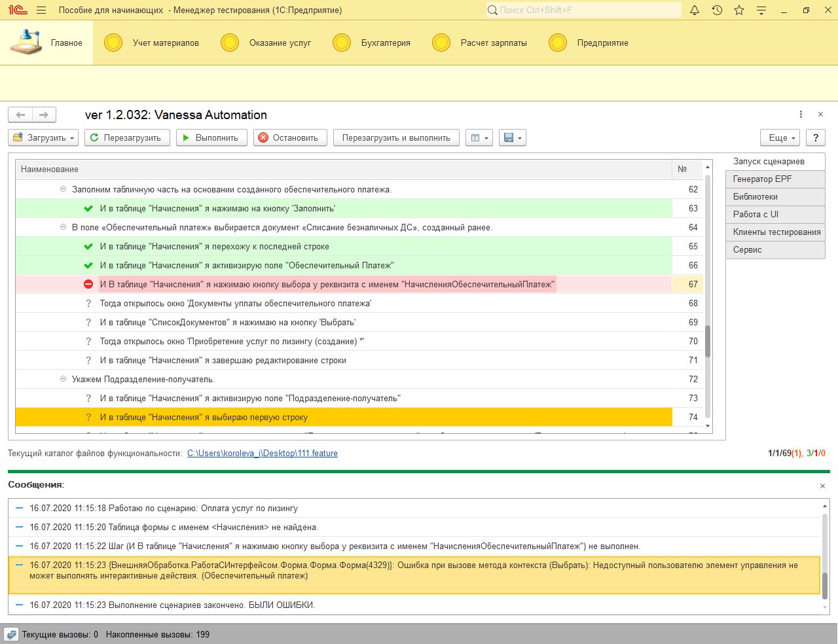Go forward with the right arrow
Screen dimensions: 838x644
tap(44, 115)
